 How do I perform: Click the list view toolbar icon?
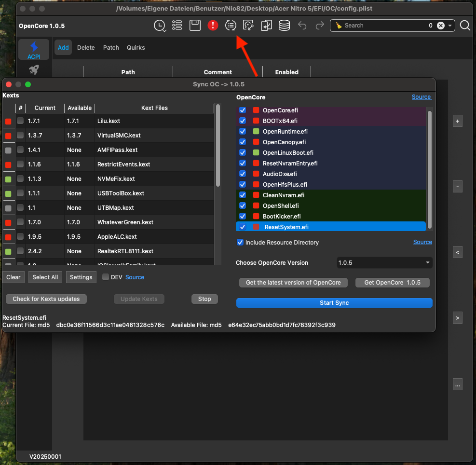[177, 26]
